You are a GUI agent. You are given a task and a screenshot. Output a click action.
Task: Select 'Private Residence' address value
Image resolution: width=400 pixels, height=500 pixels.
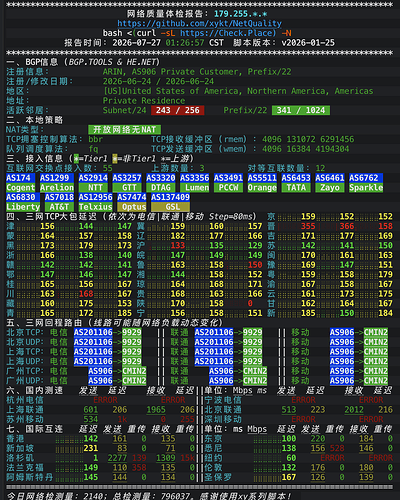click(144, 101)
